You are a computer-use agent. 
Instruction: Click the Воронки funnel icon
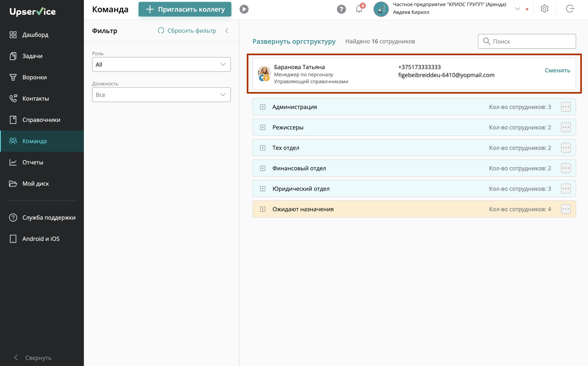tap(13, 77)
